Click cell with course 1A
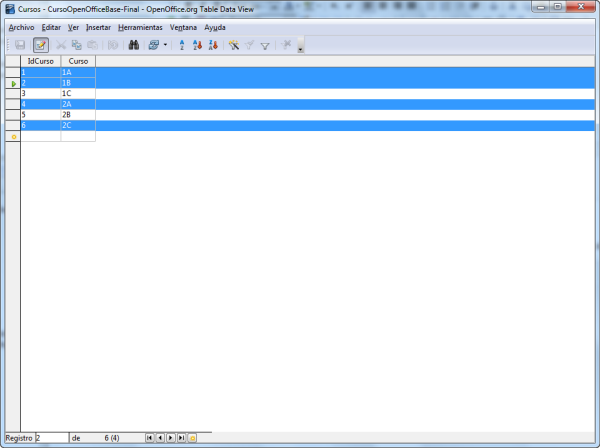 [x=78, y=72]
